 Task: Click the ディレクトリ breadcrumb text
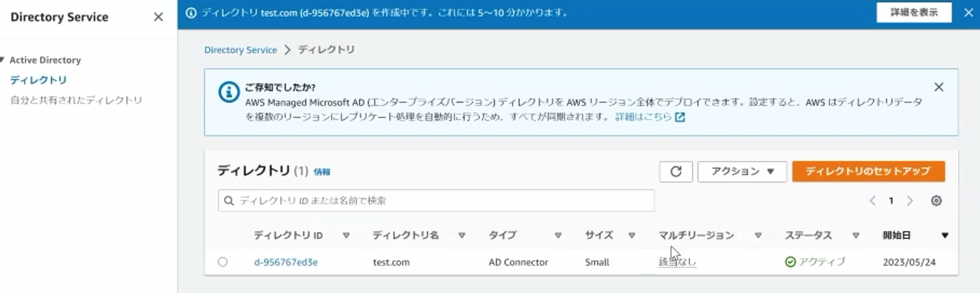point(326,50)
